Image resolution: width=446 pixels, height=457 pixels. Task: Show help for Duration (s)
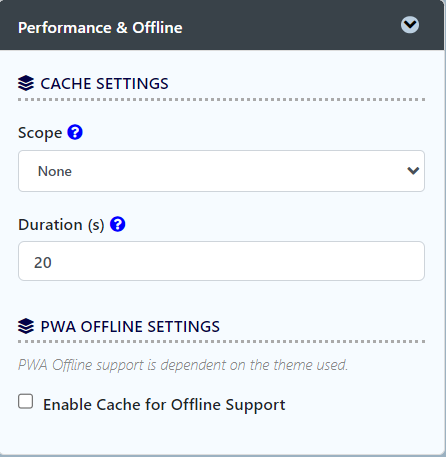117,224
